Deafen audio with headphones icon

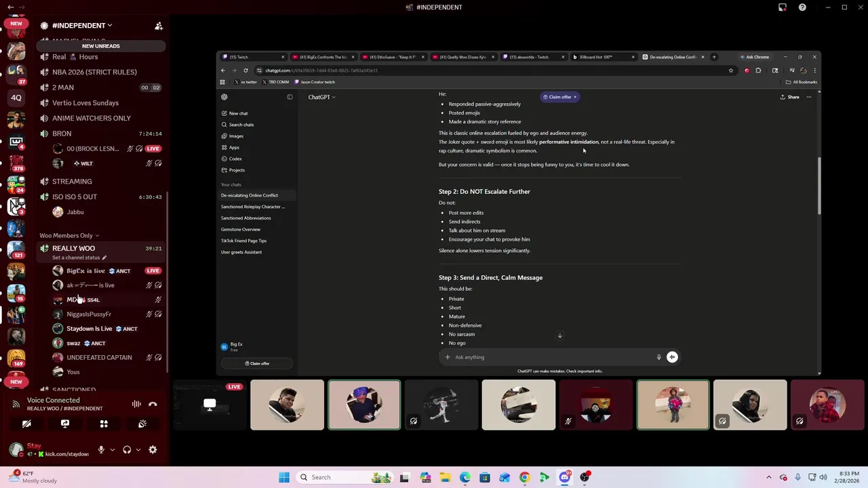click(127, 449)
